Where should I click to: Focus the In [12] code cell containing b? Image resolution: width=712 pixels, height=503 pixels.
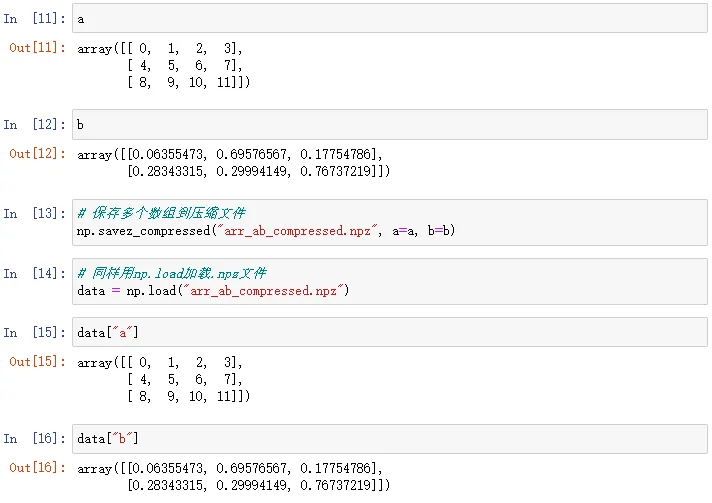390,125
